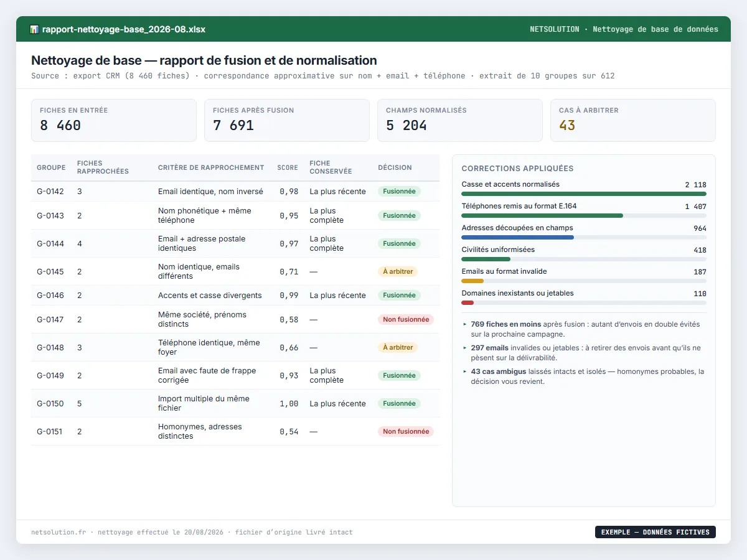The height and width of the screenshot is (560, 747).
Task: Click Non fusionnée badge for G-0147
Action: (x=406, y=319)
